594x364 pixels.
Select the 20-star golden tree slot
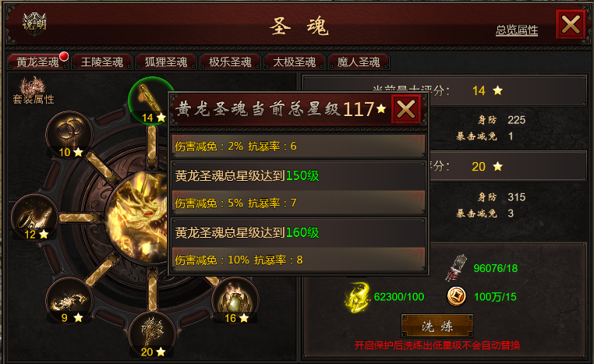click(152, 334)
